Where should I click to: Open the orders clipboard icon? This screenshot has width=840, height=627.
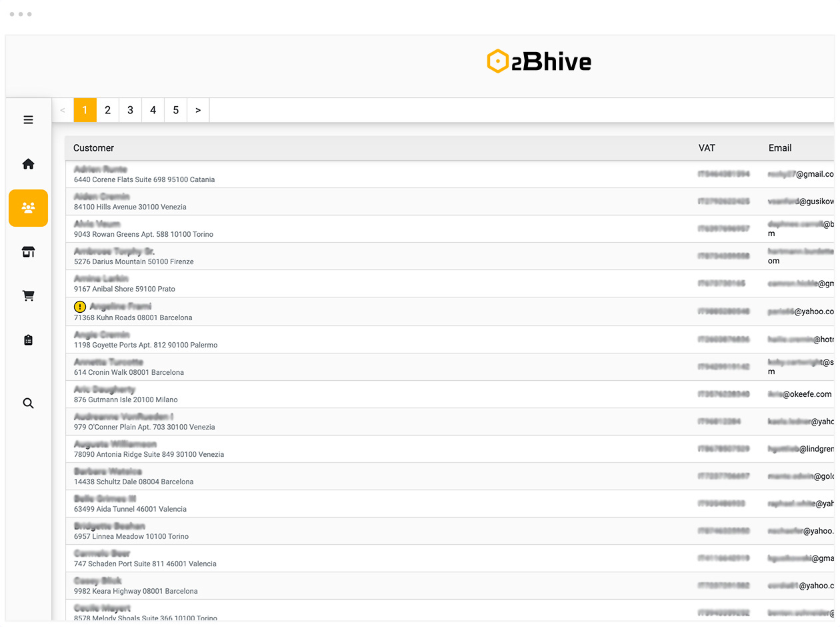pyautogui.click(x=28, y=340)
